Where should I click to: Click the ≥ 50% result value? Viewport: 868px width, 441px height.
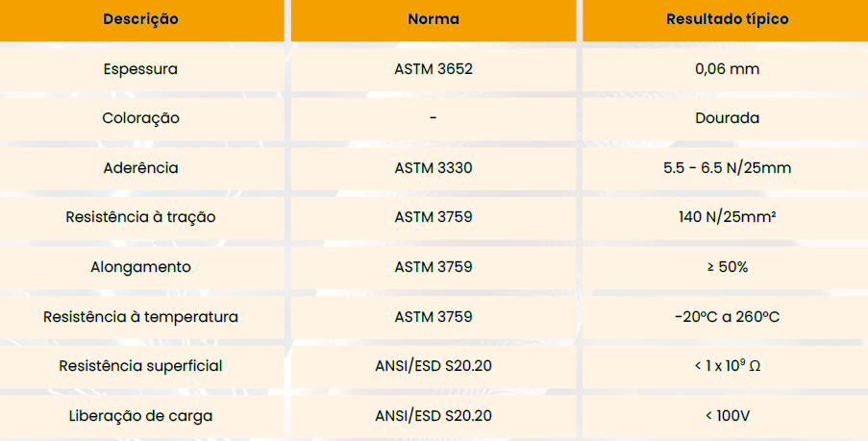click(x=727, y=267)
